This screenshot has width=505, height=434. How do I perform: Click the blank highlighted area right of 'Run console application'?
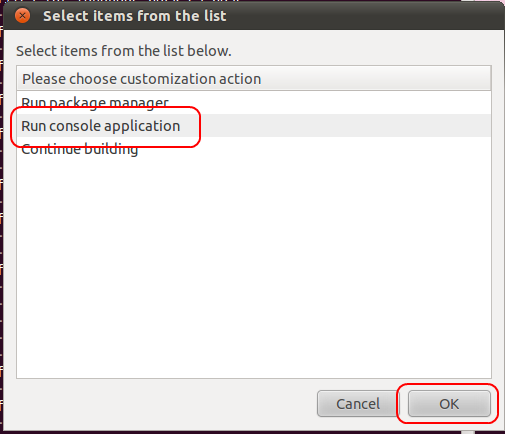click(345, 126)
